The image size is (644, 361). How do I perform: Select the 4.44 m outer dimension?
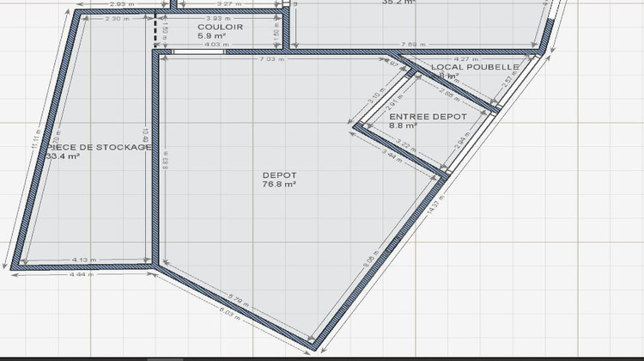(82, 275)
